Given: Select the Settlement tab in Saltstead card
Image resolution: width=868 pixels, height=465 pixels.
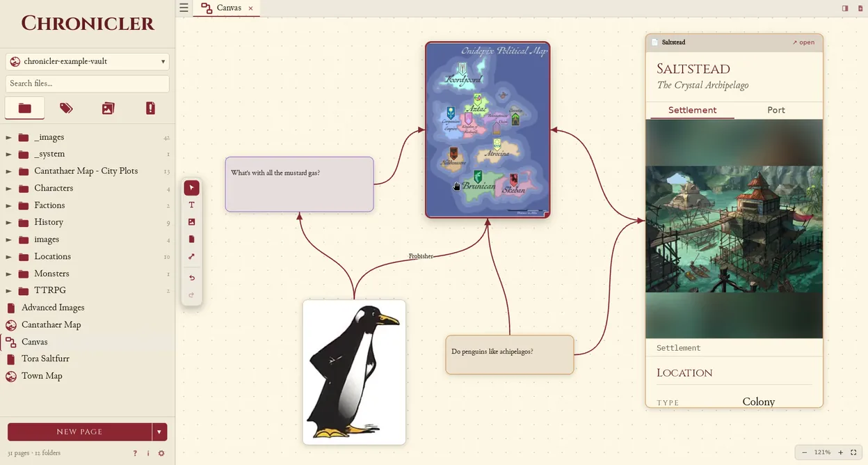Looking at the screenshot, I should coord(692,110).
